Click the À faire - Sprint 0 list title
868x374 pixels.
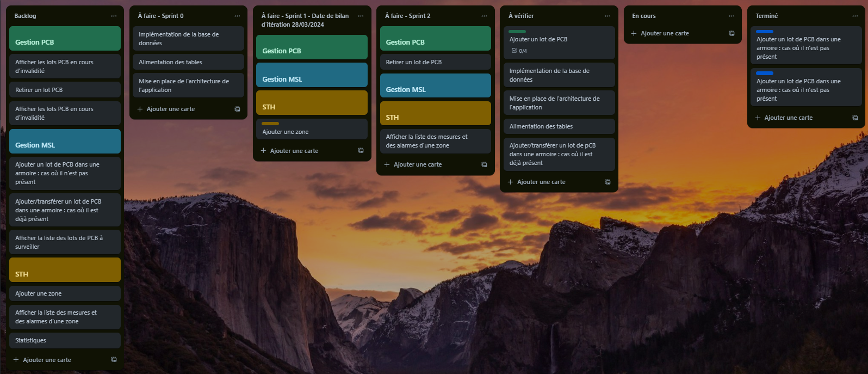(x=160, y=16)
